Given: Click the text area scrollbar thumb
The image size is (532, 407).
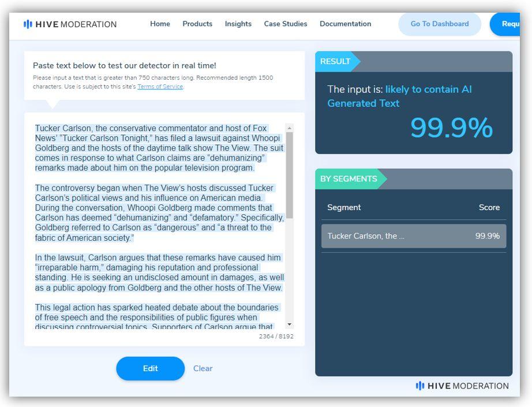Looking at the screenshot, I should click(290, 175).
